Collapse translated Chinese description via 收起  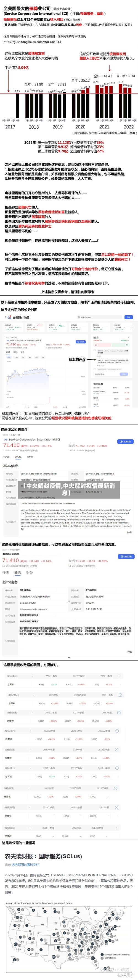click(130, 652)
